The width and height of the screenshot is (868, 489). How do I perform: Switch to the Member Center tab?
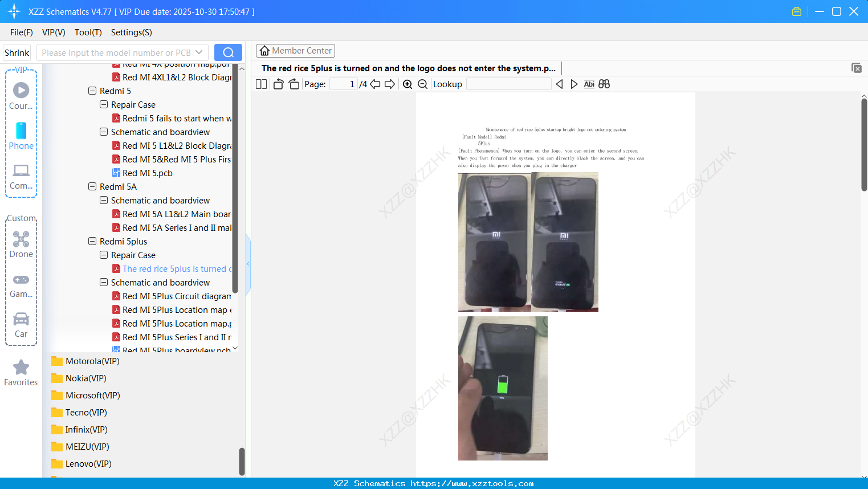tap(295, 50)
